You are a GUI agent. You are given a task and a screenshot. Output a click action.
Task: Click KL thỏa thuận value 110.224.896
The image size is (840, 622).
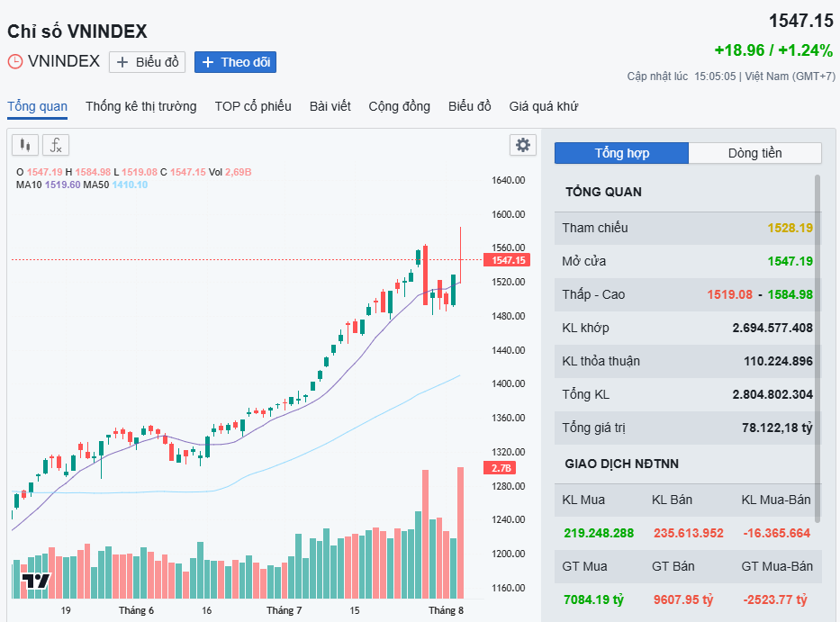point(779,361)
